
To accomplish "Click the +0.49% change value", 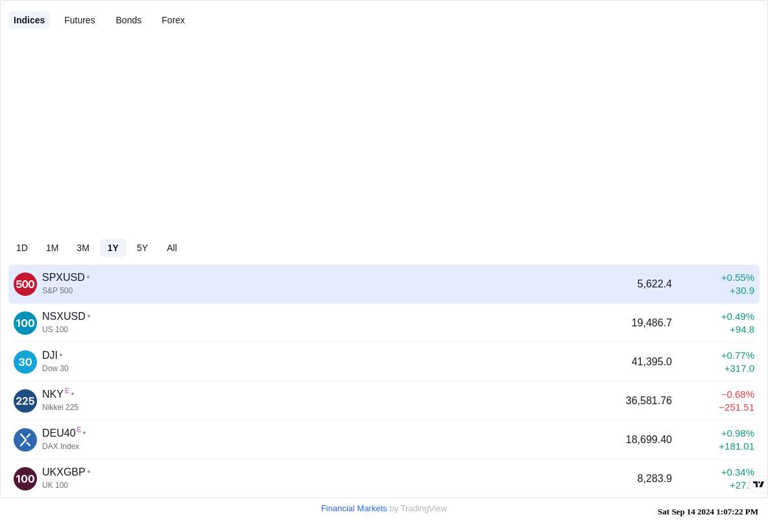I will 738,317.
